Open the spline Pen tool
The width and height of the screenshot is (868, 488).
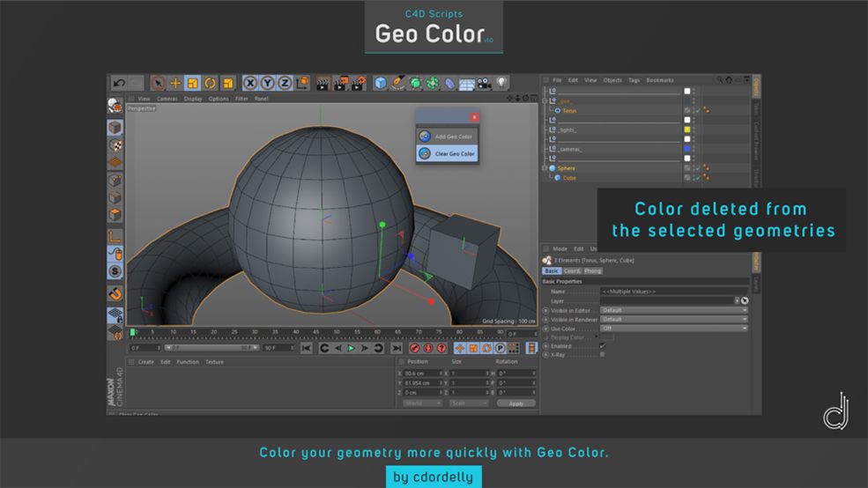tap(397, 83)
